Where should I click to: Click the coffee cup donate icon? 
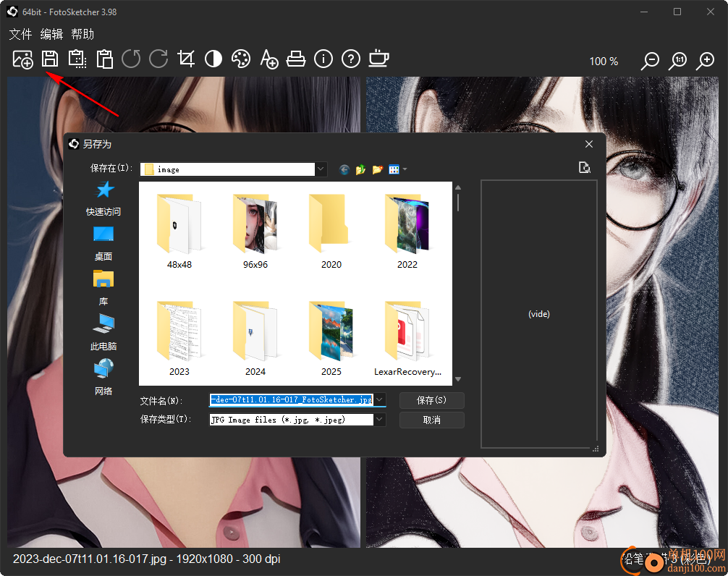(379, 59)
